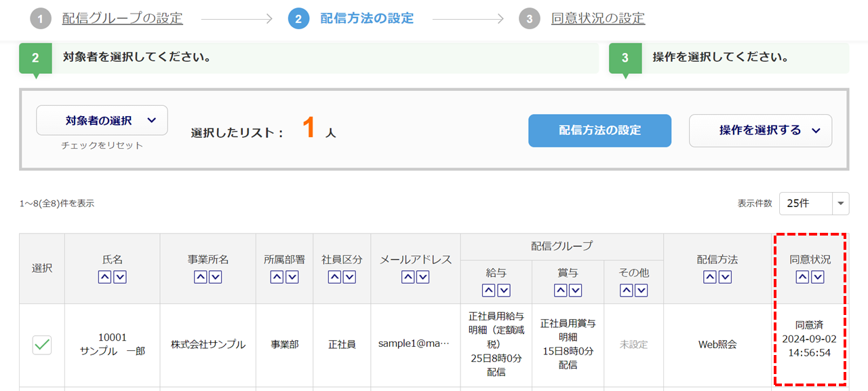
Task: Sort 氏名 column ascending with up arrow
Action: click(x=105, y=277)
